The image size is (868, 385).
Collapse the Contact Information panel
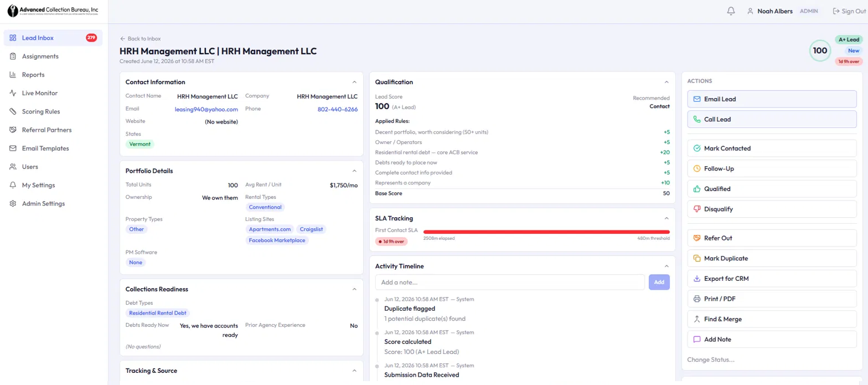coord(354,82)
